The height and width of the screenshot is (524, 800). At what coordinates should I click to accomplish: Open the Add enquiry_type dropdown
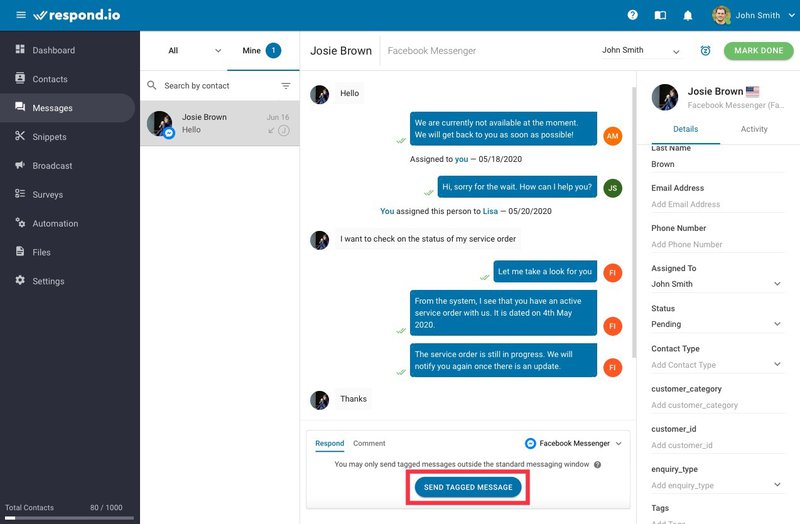click(717, 485)
